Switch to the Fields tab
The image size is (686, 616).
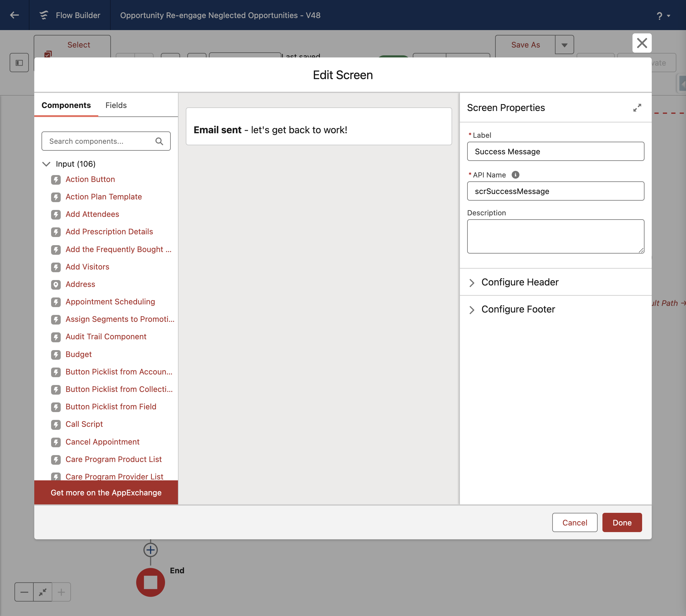click(x=116, y=105)
